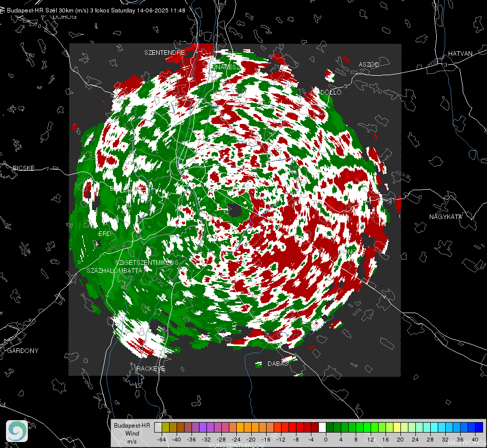This screenshot has width=487, height=448.
Task: Click the legend title Budapest-HR Wind m/s
Action: [x=132, y=433]
